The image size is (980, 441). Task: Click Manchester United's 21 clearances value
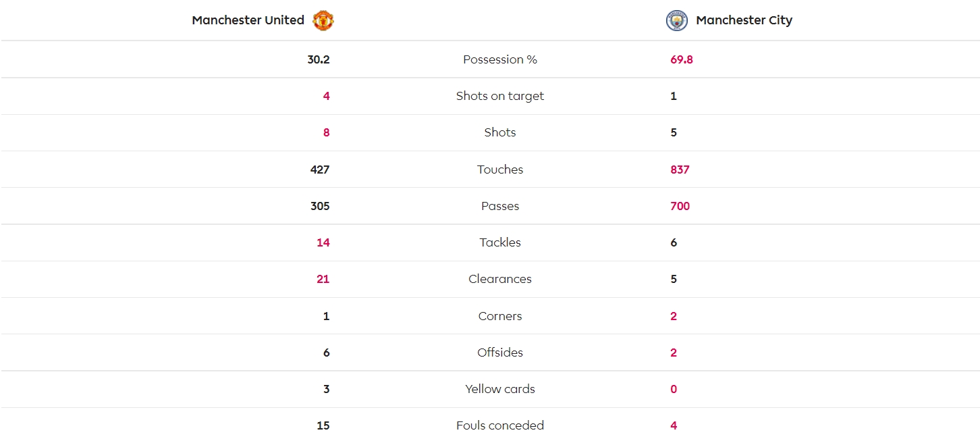click(323, 279)
